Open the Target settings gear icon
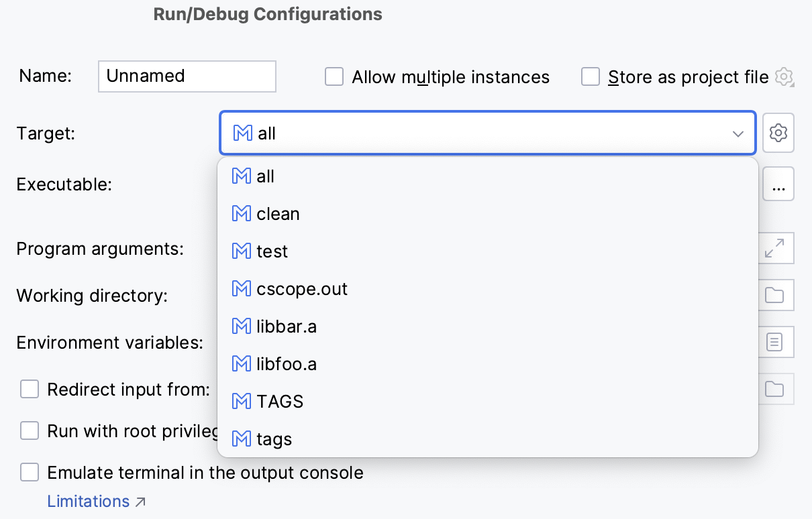Screen dimensions: 812x519 [x=778, y=133]
